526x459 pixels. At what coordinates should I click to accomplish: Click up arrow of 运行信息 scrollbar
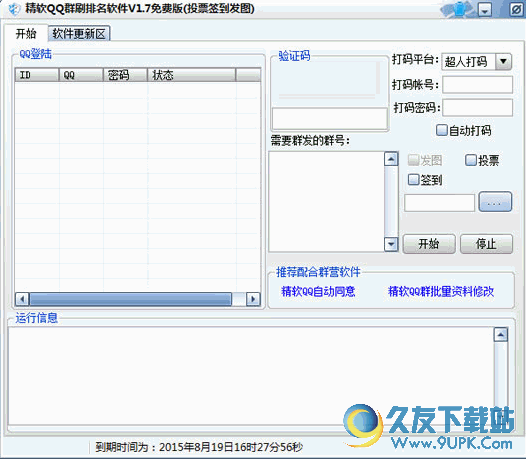501,335
